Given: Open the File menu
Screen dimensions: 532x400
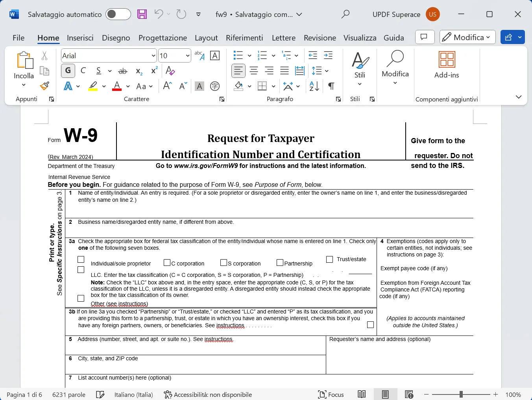Looking at the screenshot, I should tap(18, 38).
